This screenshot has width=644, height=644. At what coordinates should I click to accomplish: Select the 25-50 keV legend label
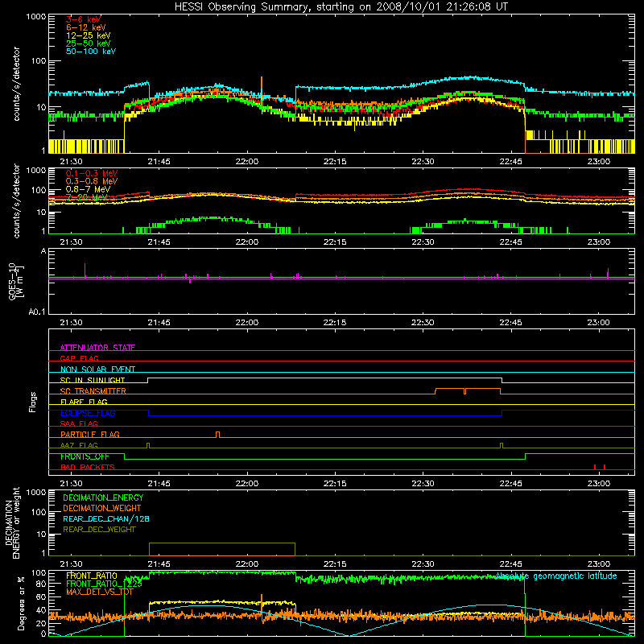pos(88,43)
